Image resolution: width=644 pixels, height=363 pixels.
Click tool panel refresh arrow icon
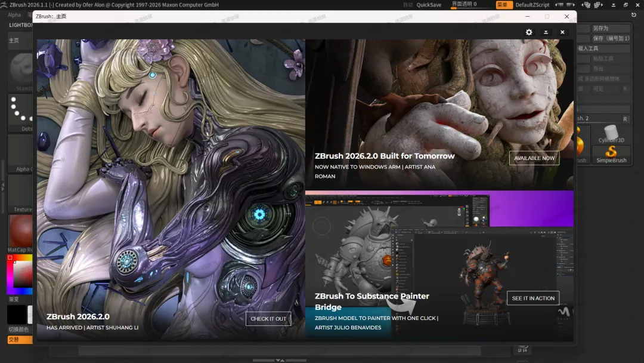[634, 15]
